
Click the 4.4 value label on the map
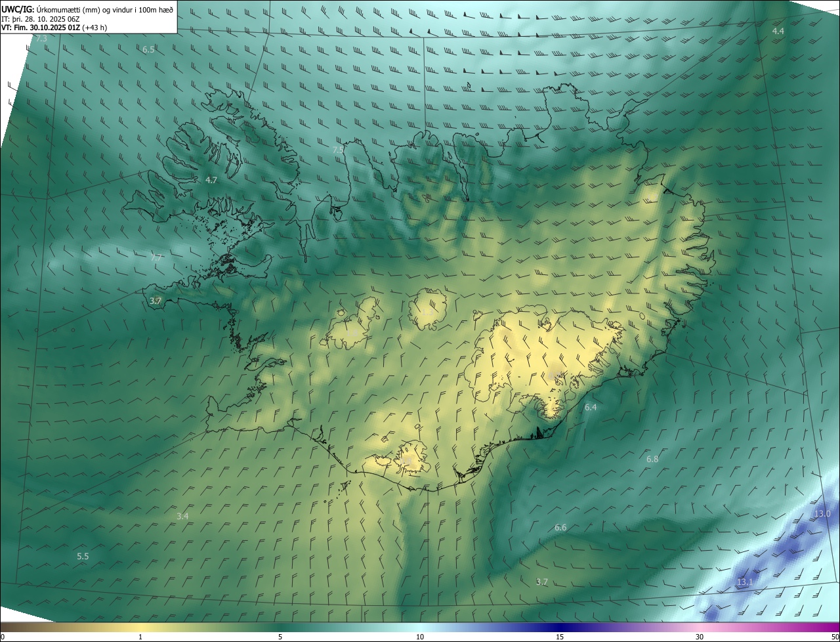(x=778, y=32)
